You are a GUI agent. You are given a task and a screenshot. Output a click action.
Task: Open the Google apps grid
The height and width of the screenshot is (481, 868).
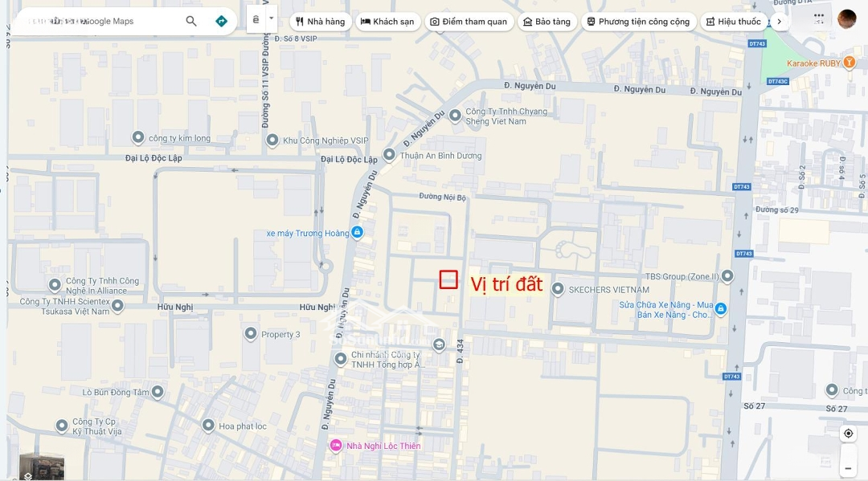click(818, 17)
